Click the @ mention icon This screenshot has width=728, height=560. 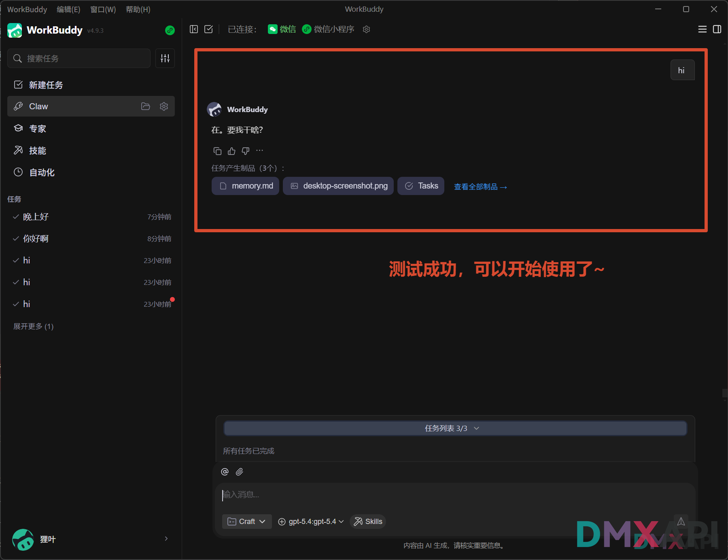click(225, 472)
